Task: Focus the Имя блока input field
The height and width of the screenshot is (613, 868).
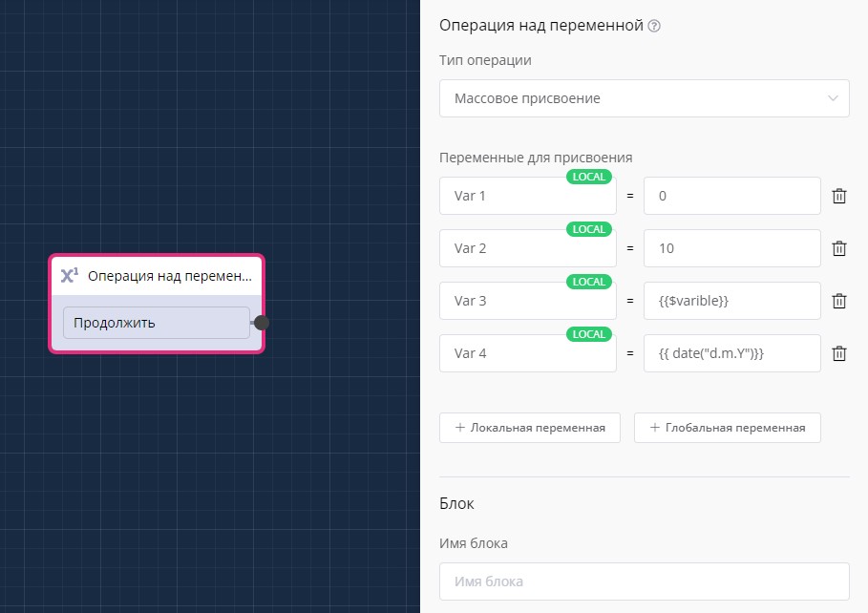Action: click(x=644, y=581)
